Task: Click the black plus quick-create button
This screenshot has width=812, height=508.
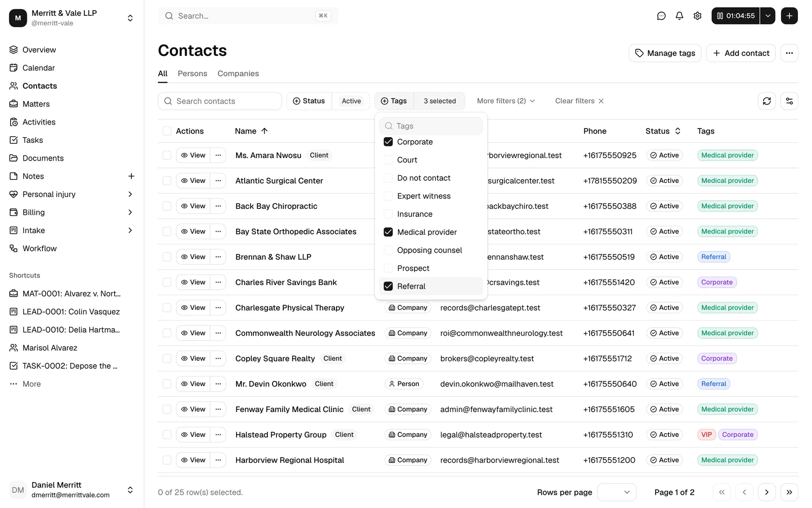Action: (789, 16)
